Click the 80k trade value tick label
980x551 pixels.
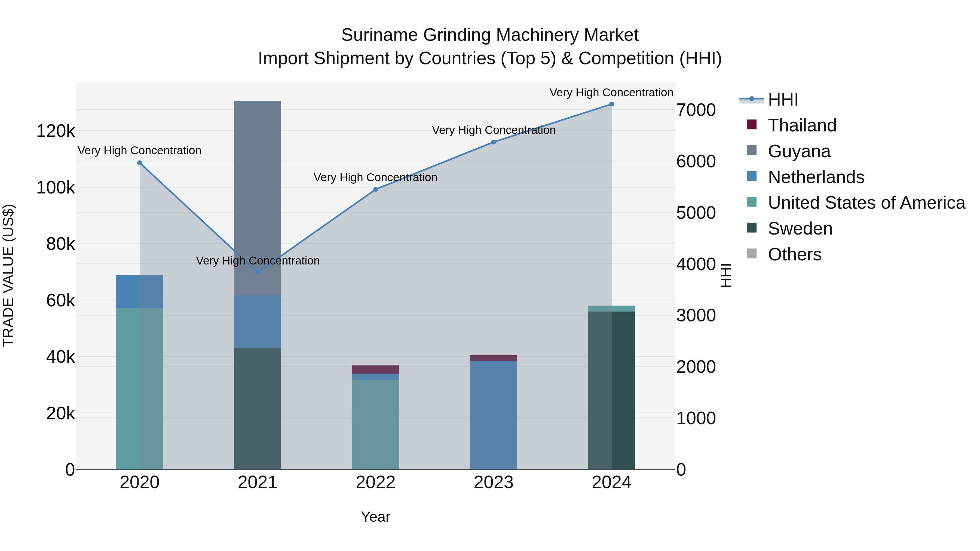[60, 244]
